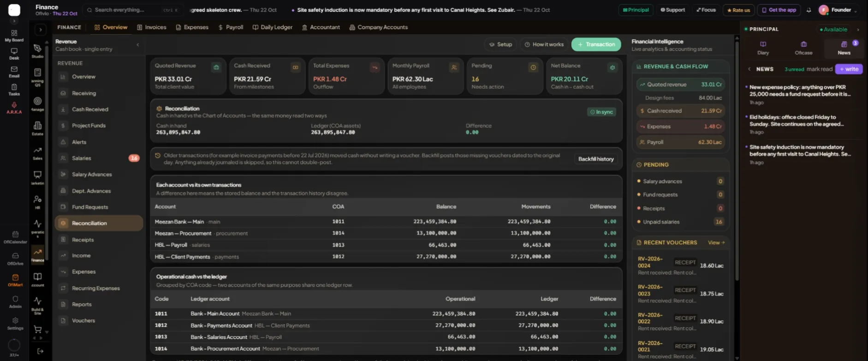Image resolution: width=868 pixels, height=361 pixels.
Task: Switch to the Invoices tab
Action: click(x=152, y=27)
